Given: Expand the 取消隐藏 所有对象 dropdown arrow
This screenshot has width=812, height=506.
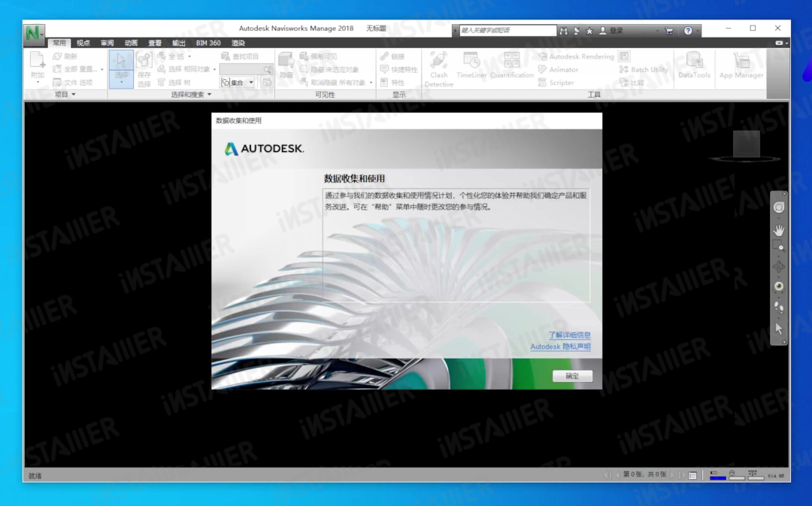Looking at the screenshot, I should 371,83.
